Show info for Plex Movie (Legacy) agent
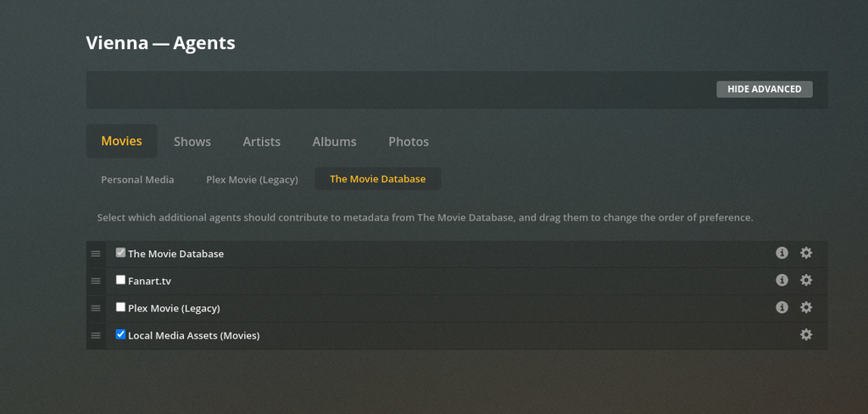This screenshot has height=414, width=868. (782, 307)
